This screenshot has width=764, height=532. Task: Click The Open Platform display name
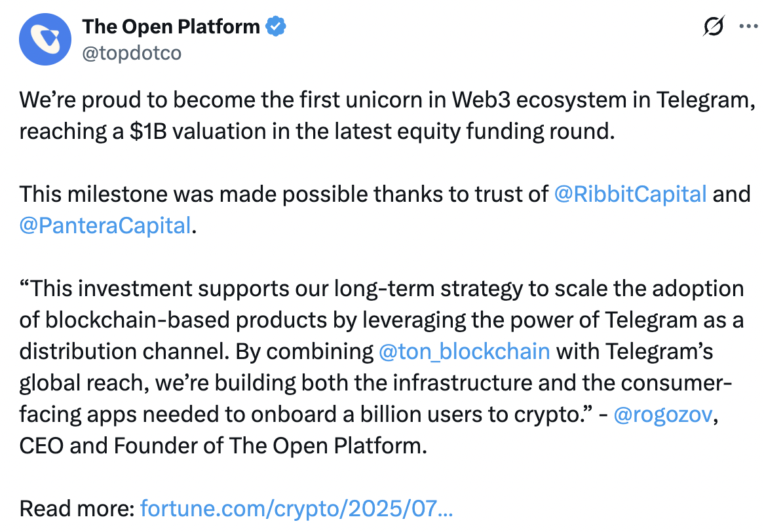171,26
